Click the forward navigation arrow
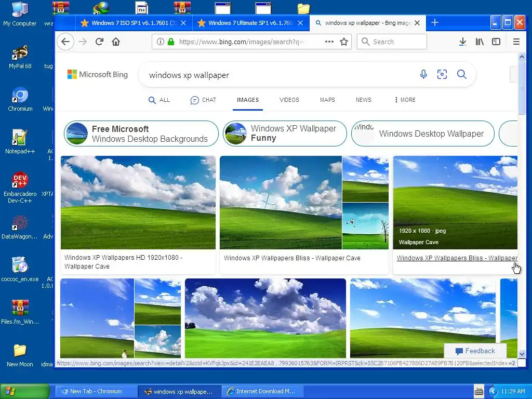The image size is (532, 399). point(83,42)
